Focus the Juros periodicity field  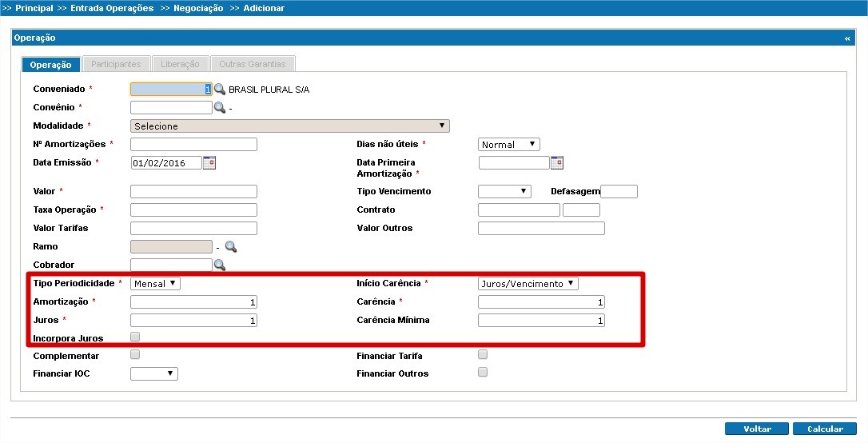[x=193, y=320]
